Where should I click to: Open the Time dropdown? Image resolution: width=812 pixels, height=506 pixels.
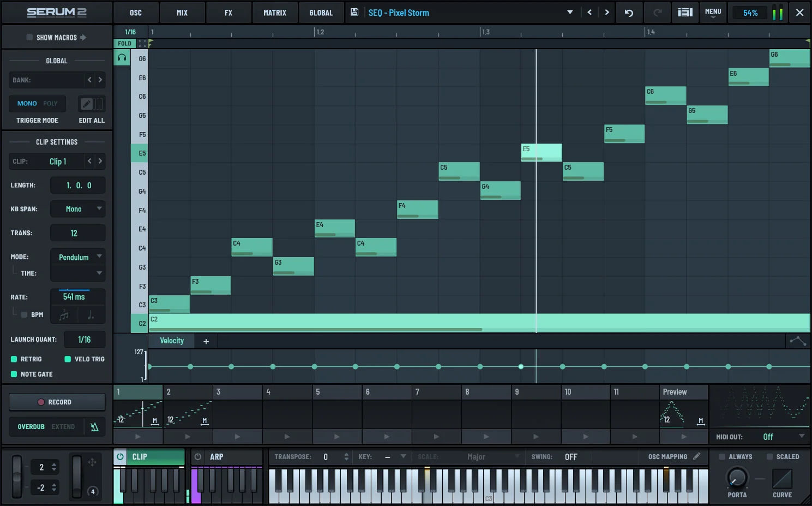(x=77, y=273)
